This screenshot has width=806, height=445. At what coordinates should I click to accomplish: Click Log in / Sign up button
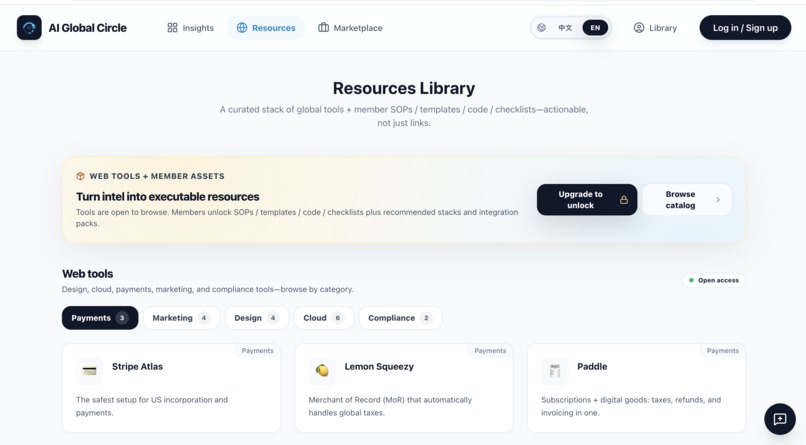pos(745,28)
